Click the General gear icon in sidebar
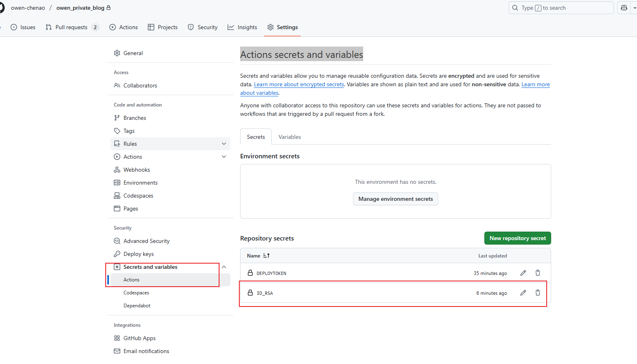The height and width of the screenshot is (364, 637). point(117,53)
